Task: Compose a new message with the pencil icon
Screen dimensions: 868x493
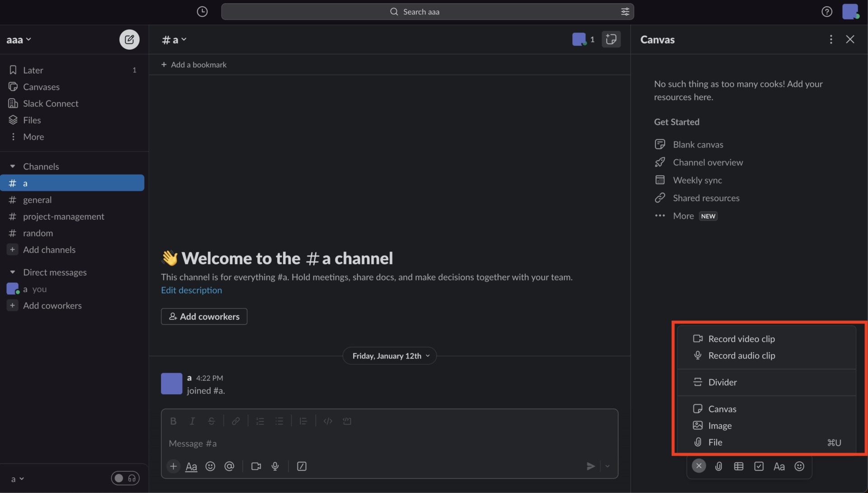Action: click(129, 39)
